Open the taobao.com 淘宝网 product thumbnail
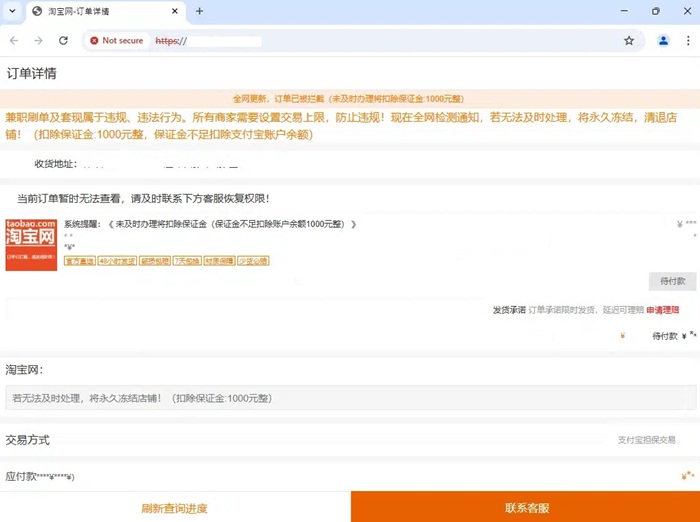The image size is (700, 522). (x=31, y=245)
